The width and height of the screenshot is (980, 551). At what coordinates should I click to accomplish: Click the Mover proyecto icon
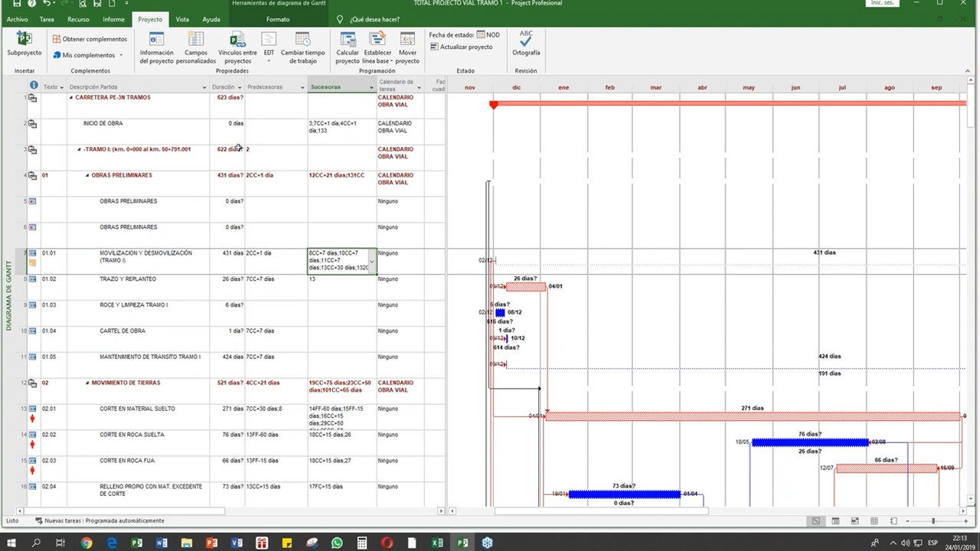(x=407, y=40)
